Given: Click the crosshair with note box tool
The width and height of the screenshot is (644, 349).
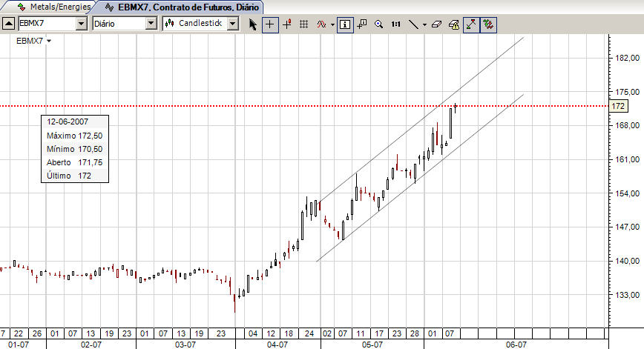Looking at the screenshot, I should [362, 24].
